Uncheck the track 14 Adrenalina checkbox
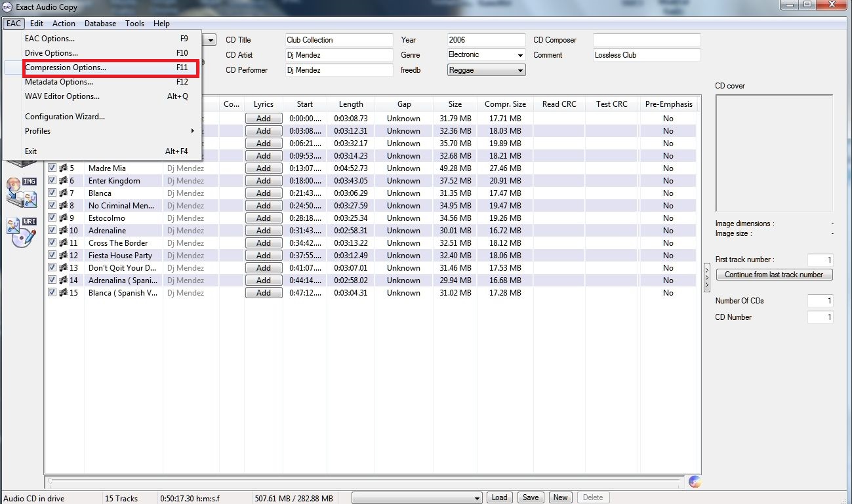 [x=52, y=281]
